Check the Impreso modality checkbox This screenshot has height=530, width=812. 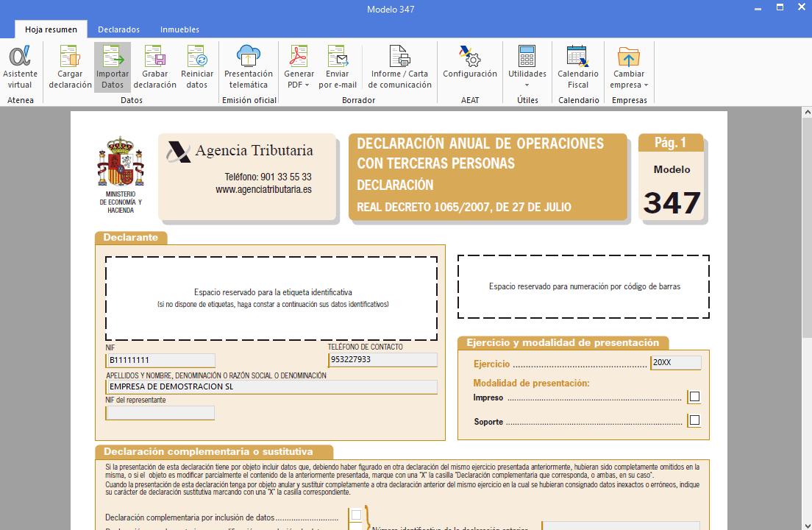(694, 397)
